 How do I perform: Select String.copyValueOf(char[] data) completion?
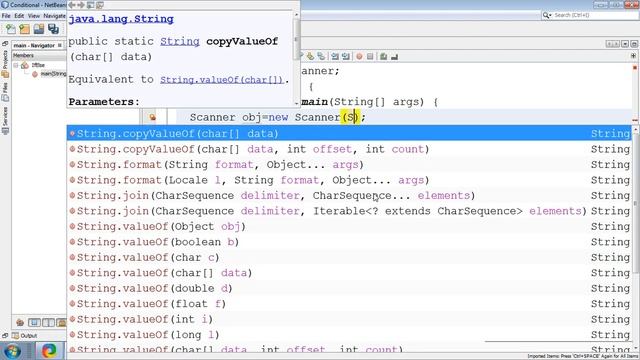click(x=349, y=133)
